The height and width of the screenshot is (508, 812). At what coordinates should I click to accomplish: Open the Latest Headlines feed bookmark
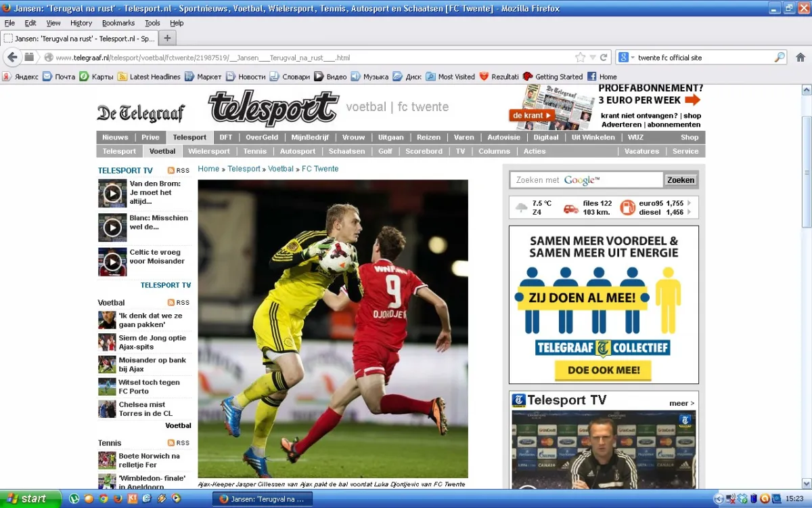tap(149, 77)
